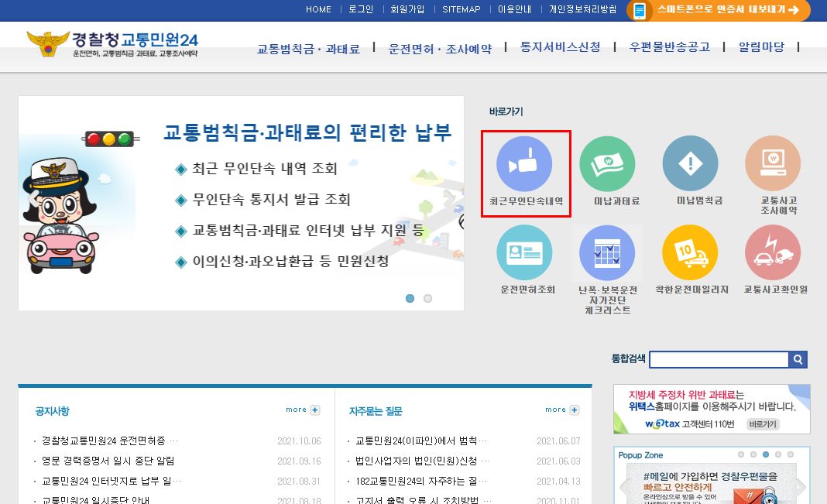Select fourth Popup Zone dot
Image resolution: width=827 pixels, height=504 pixels.
778,454
